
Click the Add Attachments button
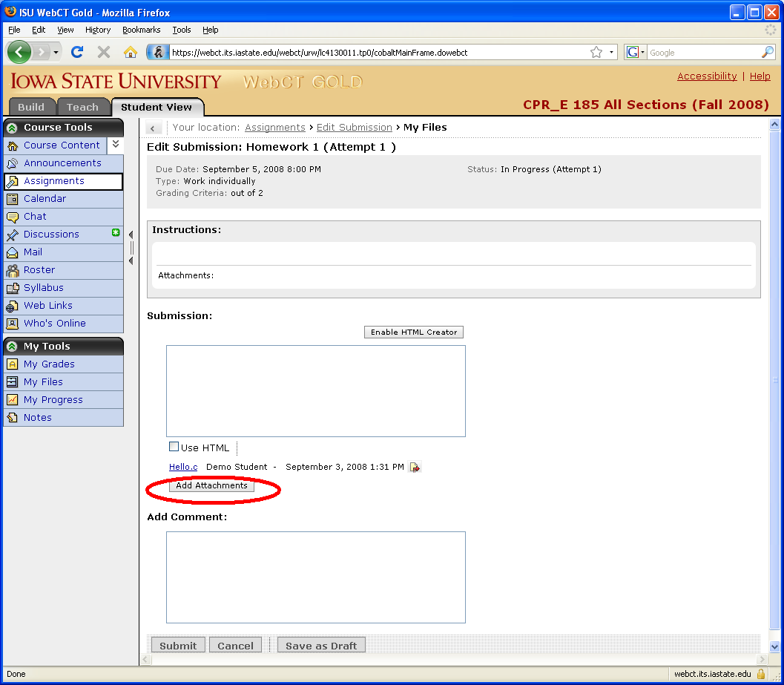pos(211,485)
